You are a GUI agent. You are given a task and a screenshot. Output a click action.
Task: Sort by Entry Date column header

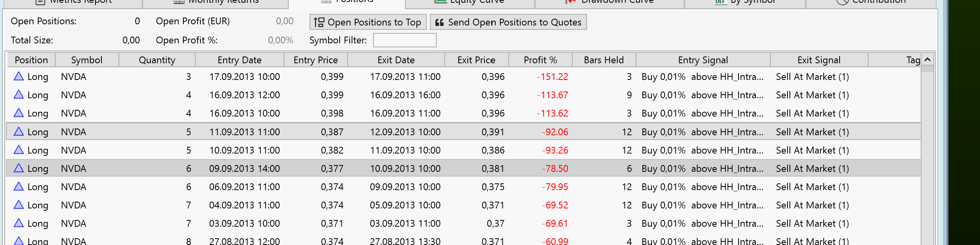[239, 60]
